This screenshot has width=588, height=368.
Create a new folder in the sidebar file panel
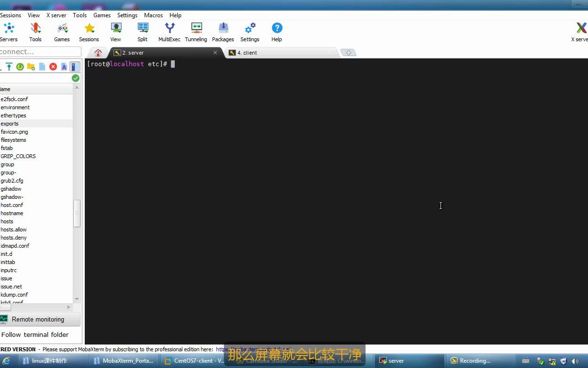coord(30,67)
